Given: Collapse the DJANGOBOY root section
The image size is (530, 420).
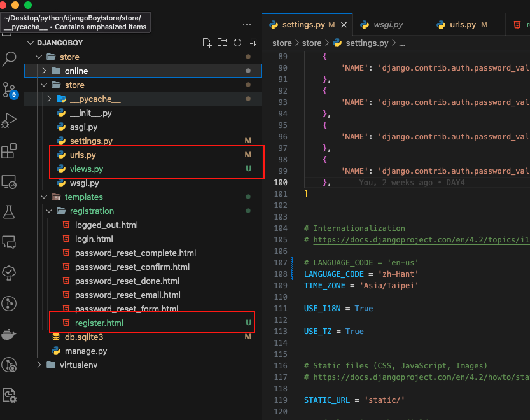Looking at the screenshot, I should tap(31, 43).
